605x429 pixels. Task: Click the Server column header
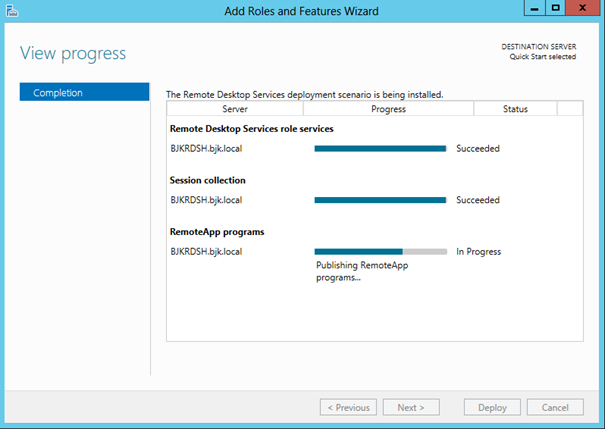pos(235,109)
